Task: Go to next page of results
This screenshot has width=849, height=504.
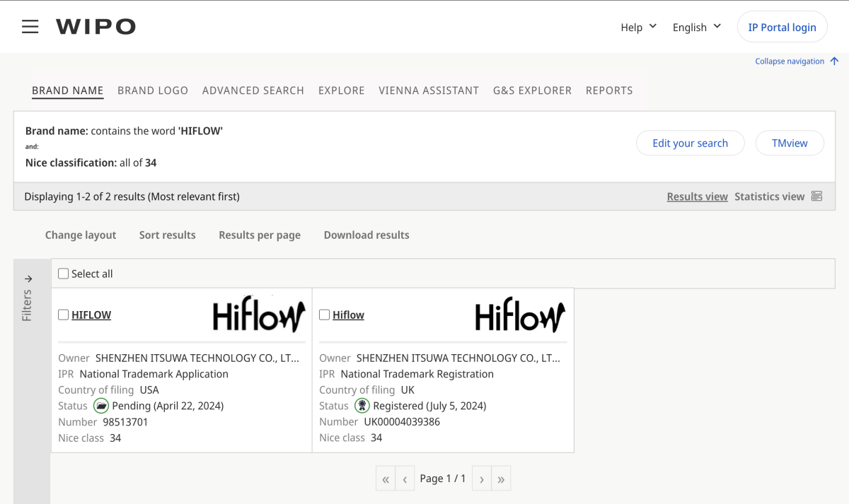Action: pos(481,479)
